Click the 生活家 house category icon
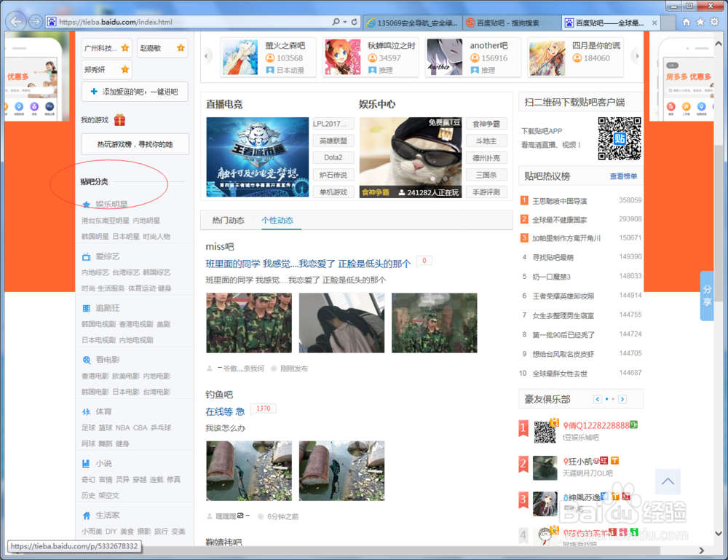The image size is (728, 560). tap(87, 516)
